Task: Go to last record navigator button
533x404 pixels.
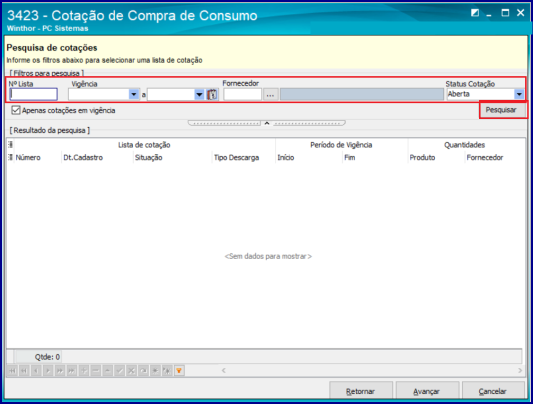Action: point(72,371)
